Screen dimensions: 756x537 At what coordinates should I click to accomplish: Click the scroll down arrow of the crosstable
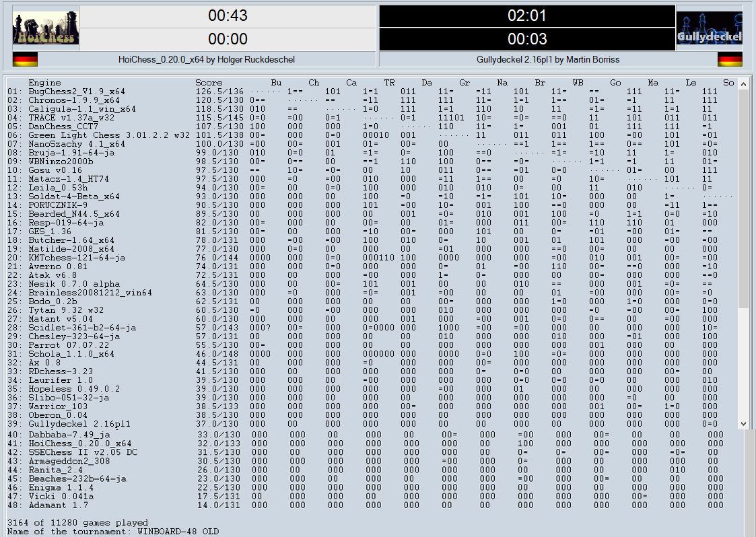pos(743,424)
